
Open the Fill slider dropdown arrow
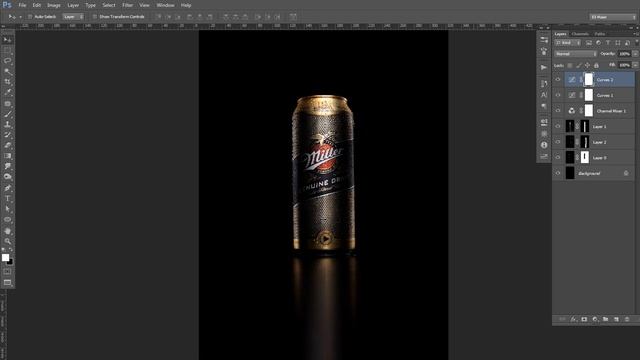635,65
